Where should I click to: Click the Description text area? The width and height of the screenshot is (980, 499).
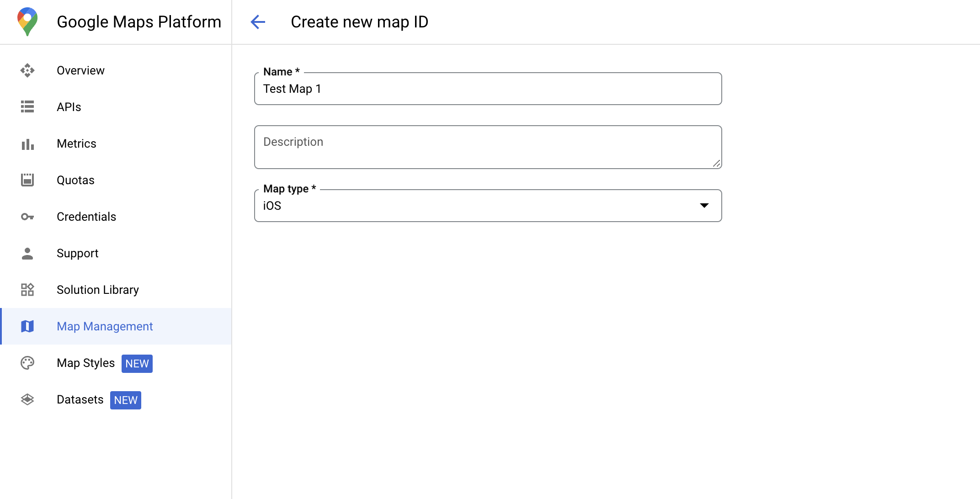tap(488, 147)
